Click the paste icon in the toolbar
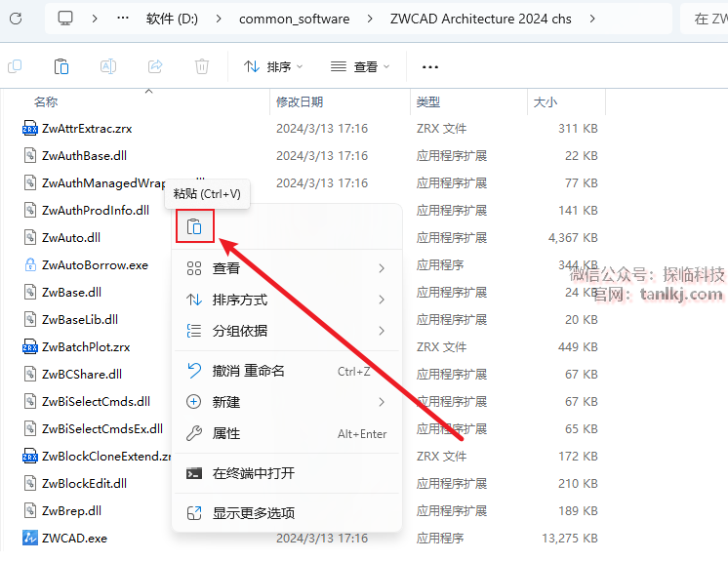Viewport: 728px width, 561px height. [61, 66]
